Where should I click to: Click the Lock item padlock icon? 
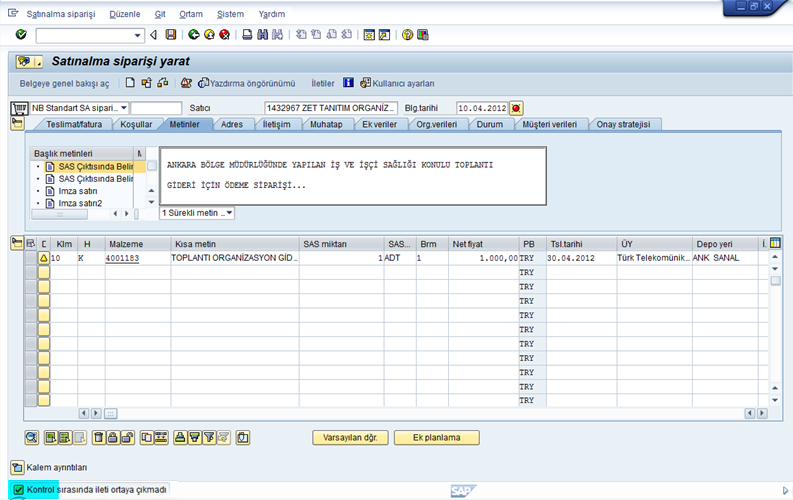[x=113, y=437]
